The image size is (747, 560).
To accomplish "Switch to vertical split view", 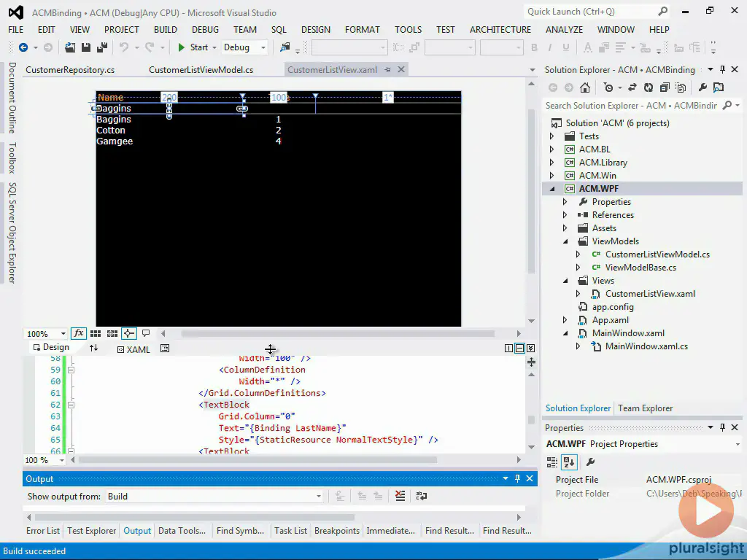I will point(508,349).
